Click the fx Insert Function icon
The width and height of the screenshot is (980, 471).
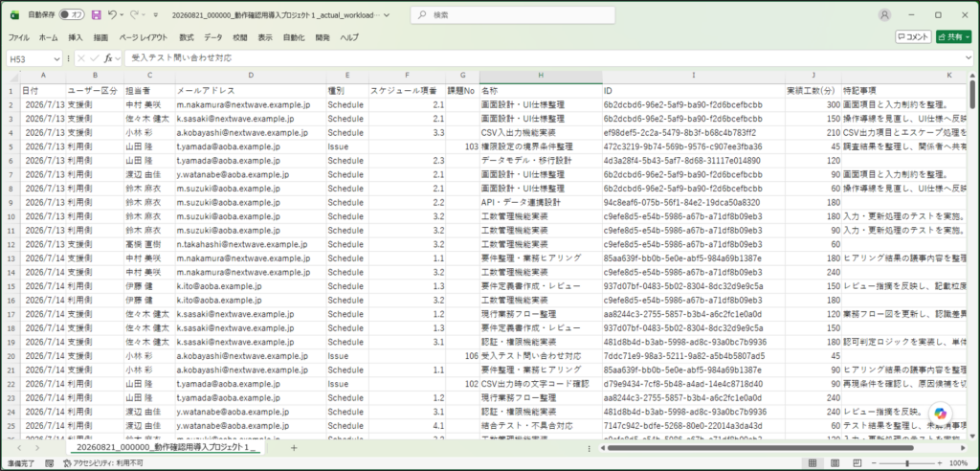point(108,58)
